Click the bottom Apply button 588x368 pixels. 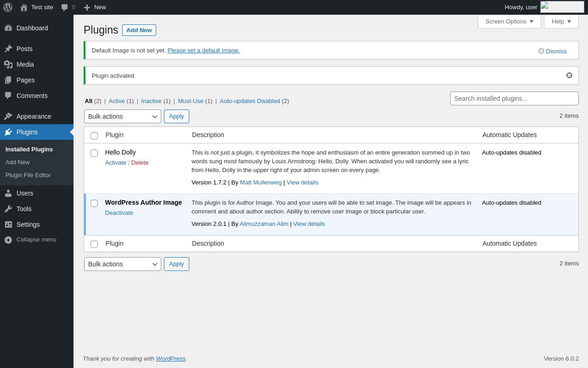(x=176, y=264)
